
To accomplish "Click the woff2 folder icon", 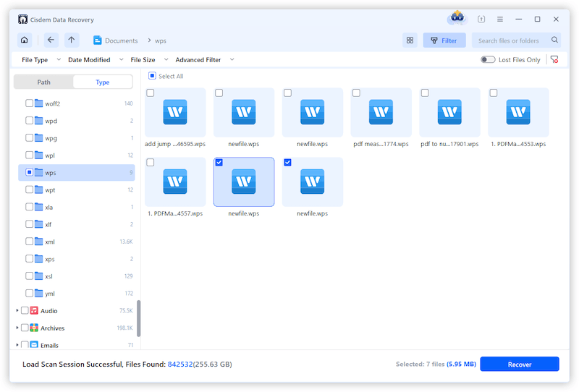I will coord(39,103).
